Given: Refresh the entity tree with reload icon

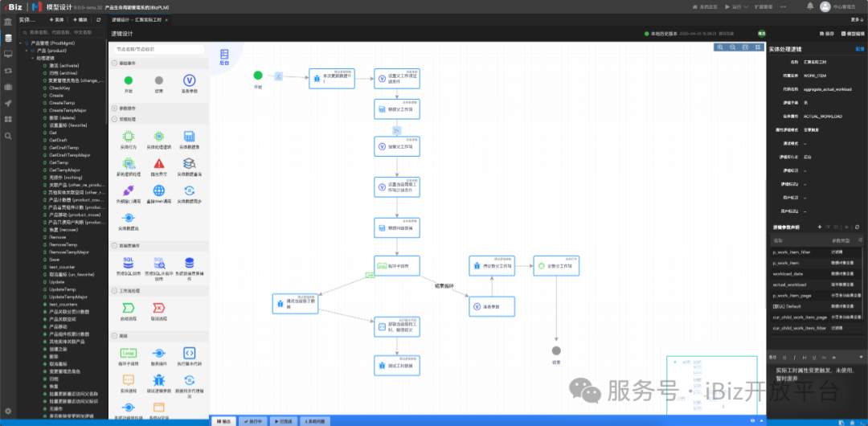Looking at the screenshot, I should (99, 19).
